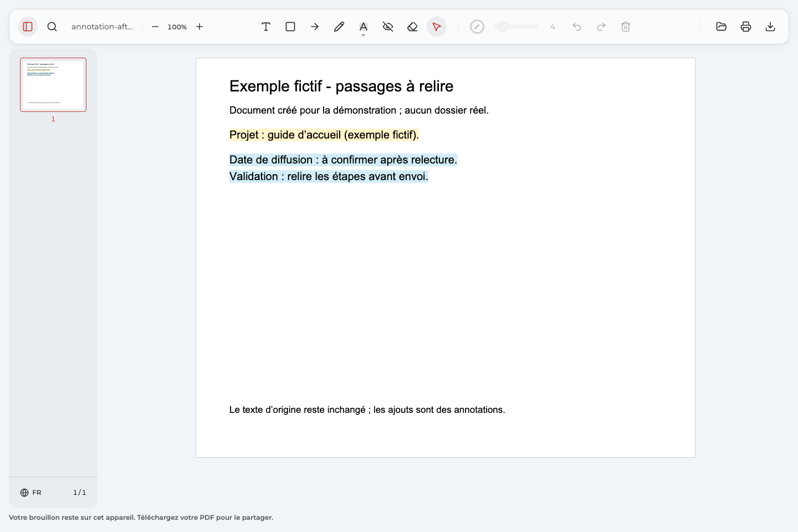Select page 1 thumbnail
Screen dimensions: 798x532
53,85
